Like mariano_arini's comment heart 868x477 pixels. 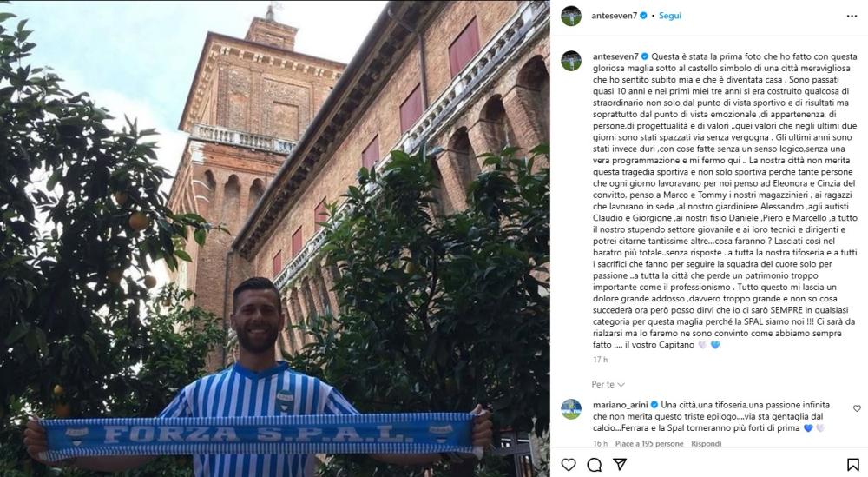point(857,409)
